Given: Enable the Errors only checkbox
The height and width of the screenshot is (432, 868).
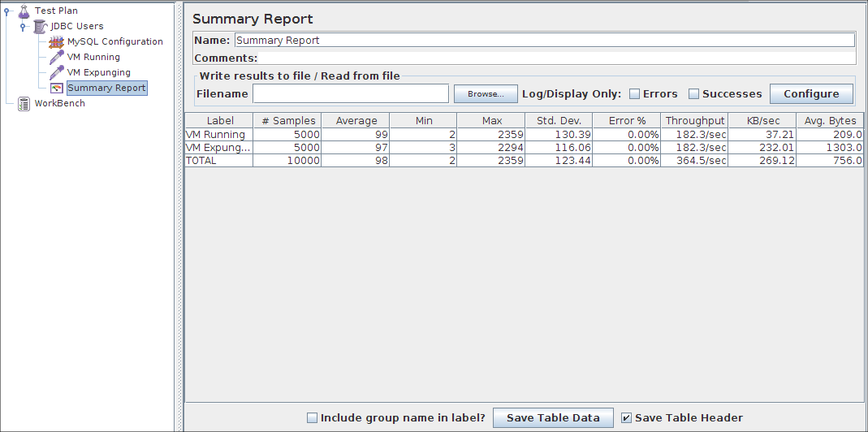Looking at the screenshot, I should point(635,94).
